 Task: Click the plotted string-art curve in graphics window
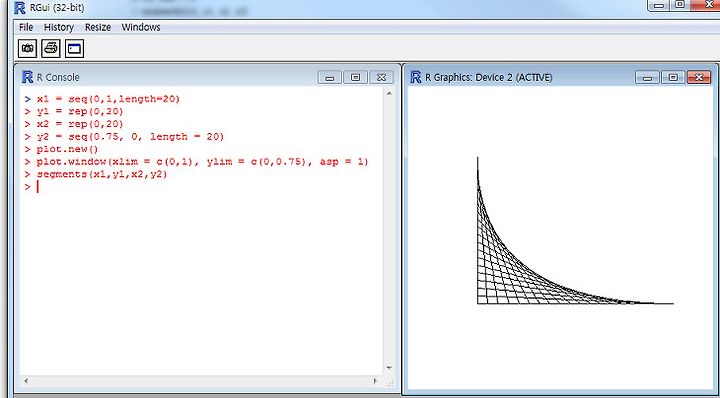tap(575, 230)
